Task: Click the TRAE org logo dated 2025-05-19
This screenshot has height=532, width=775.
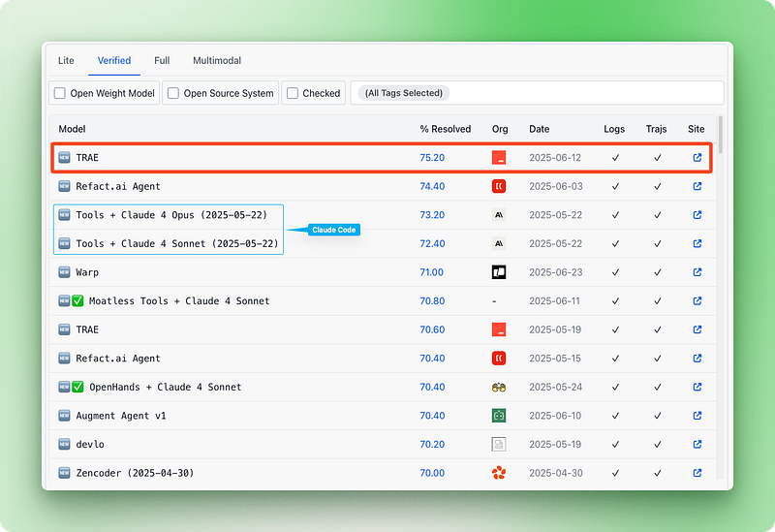Action: click(x=499, y=329)
